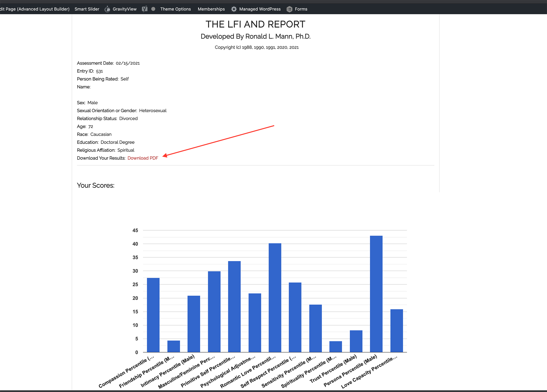Click the GravityView astronaut icon

coord(107,9)
